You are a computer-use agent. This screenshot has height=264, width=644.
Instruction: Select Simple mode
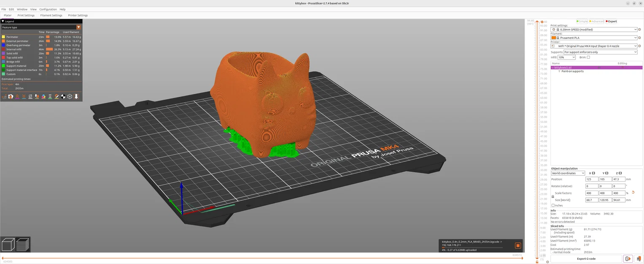tap(582, 21)
